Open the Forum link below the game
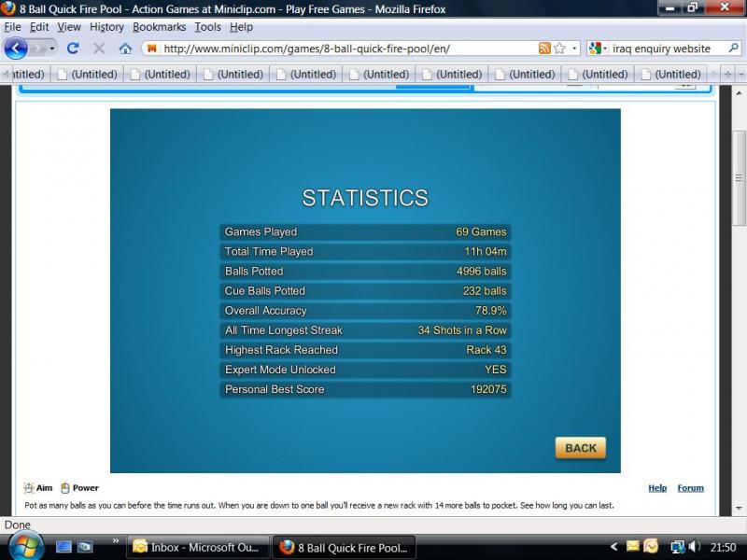 click(x=690, y=488)
